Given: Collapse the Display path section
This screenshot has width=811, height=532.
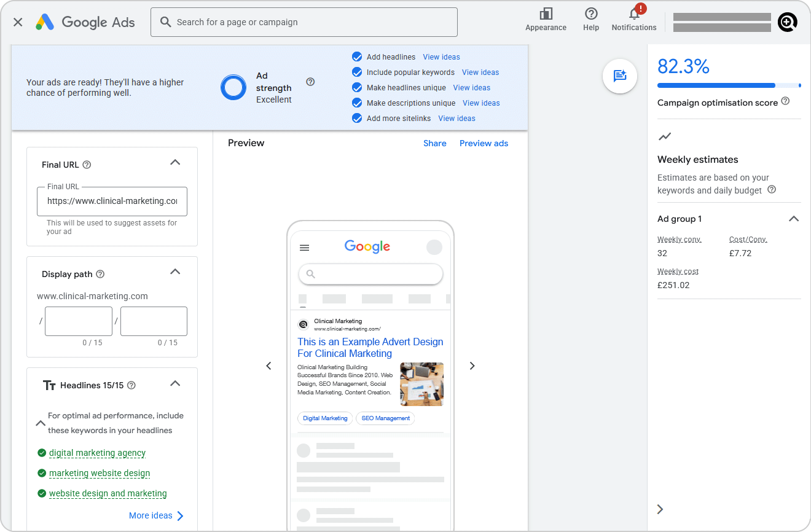Looking at the screenshot, I should [175, 272].
